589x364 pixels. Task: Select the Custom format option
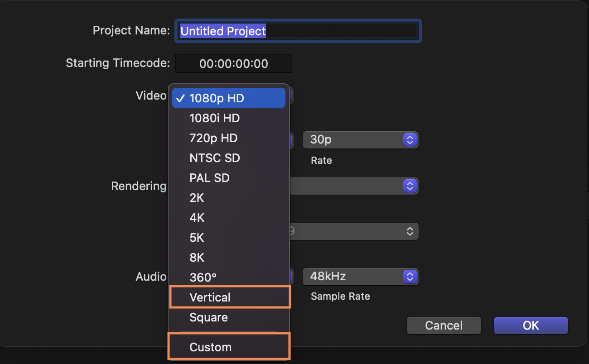pos(229,347)
